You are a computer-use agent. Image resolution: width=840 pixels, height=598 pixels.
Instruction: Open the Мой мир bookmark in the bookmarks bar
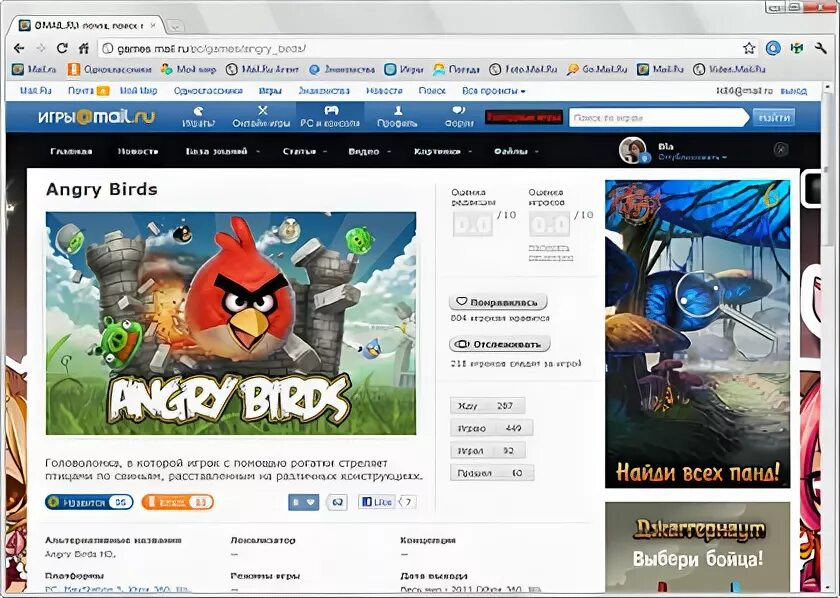pyautogui.click(x=188, y=69)
